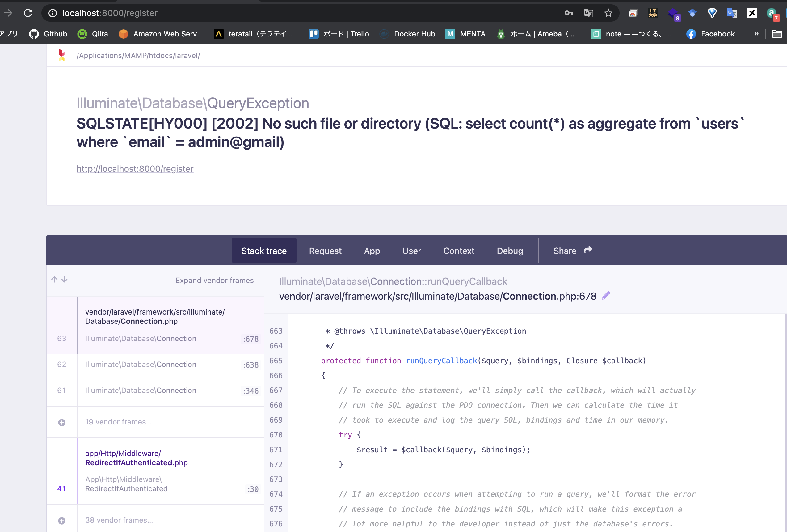Click the site information icon
Viewport: 787px width, 532px height.
(53, 13)
